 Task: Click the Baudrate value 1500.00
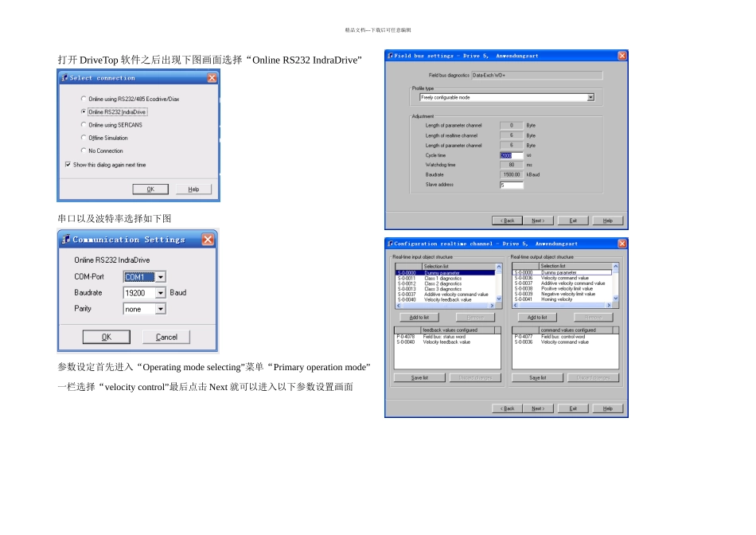click(511, 174)
